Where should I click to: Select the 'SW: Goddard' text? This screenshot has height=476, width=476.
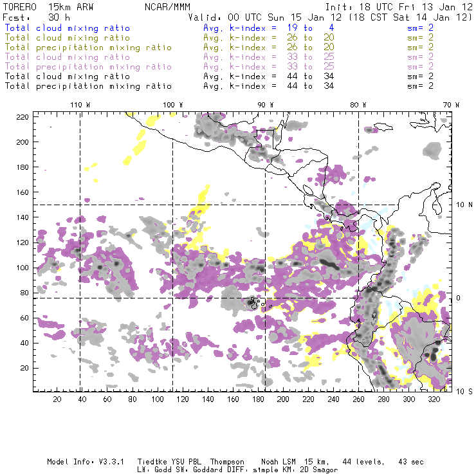pyautogui.click(x=199, y=470)
